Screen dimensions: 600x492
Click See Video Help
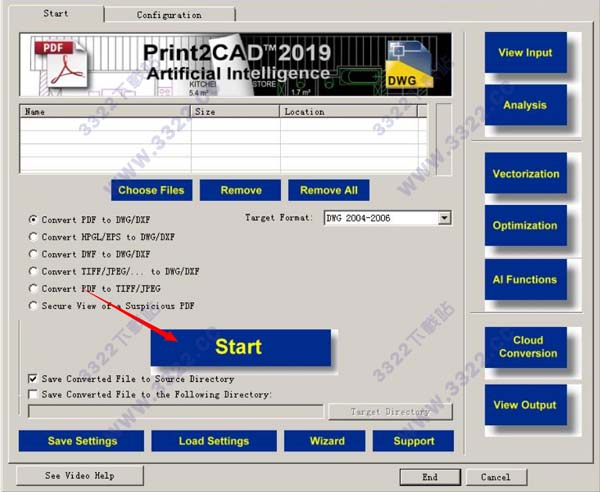[x=80, y=476]
